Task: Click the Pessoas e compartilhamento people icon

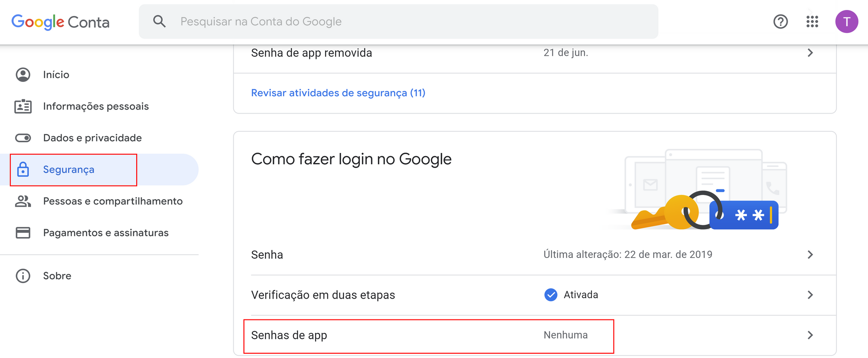Action: click(23, 201)
